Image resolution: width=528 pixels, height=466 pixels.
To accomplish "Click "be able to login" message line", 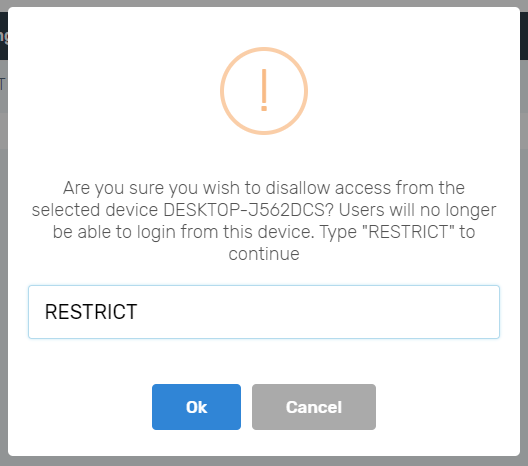I will coord(264,232).
